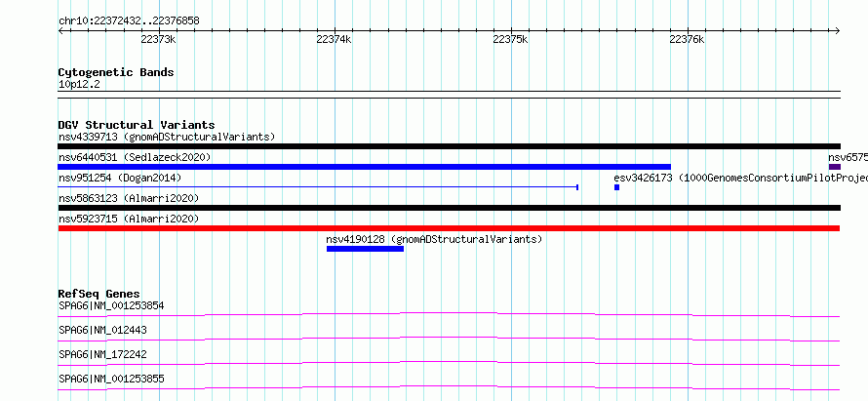
Task: Click the magenta SPAG6|NM_172242 gene line
Action: click(x=449, y=363)
